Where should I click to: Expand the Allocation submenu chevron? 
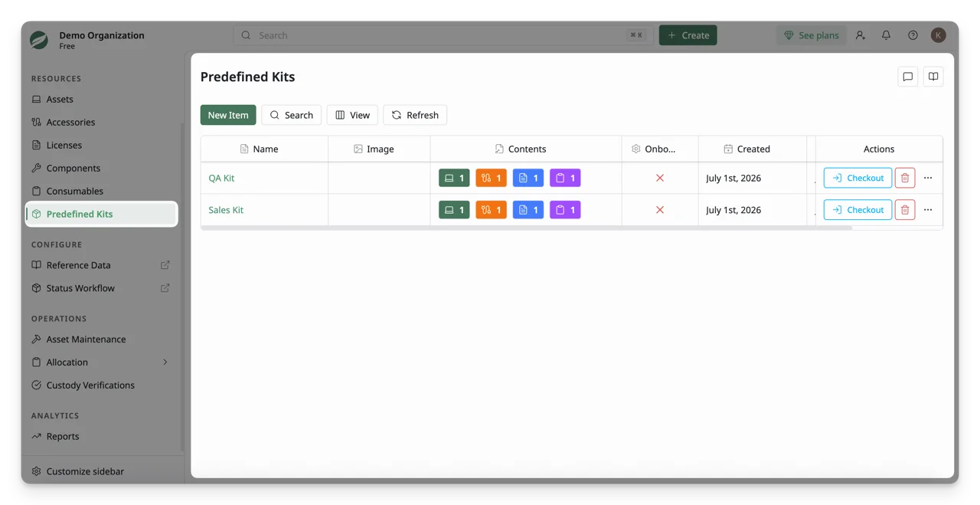click(165, 362)
